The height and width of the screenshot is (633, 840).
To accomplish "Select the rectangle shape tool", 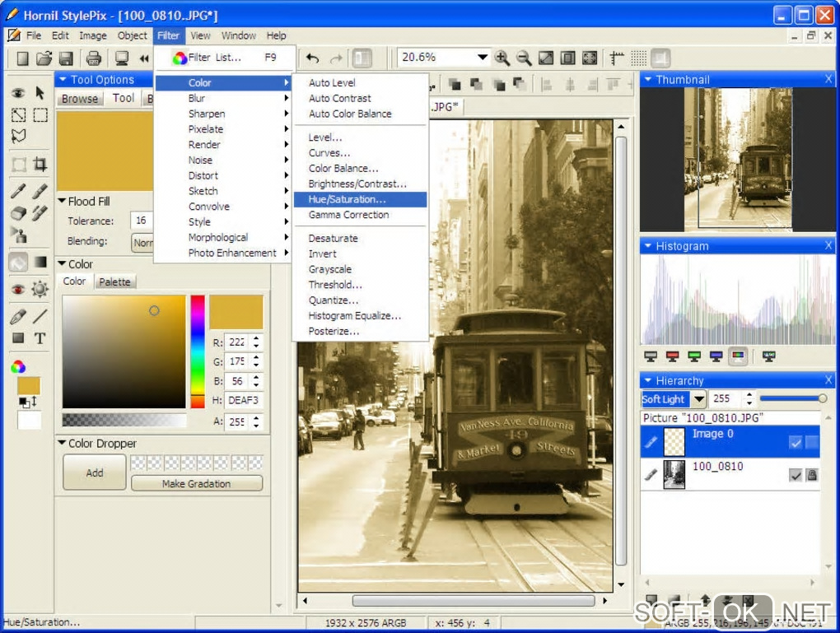I will click(18, 338).
